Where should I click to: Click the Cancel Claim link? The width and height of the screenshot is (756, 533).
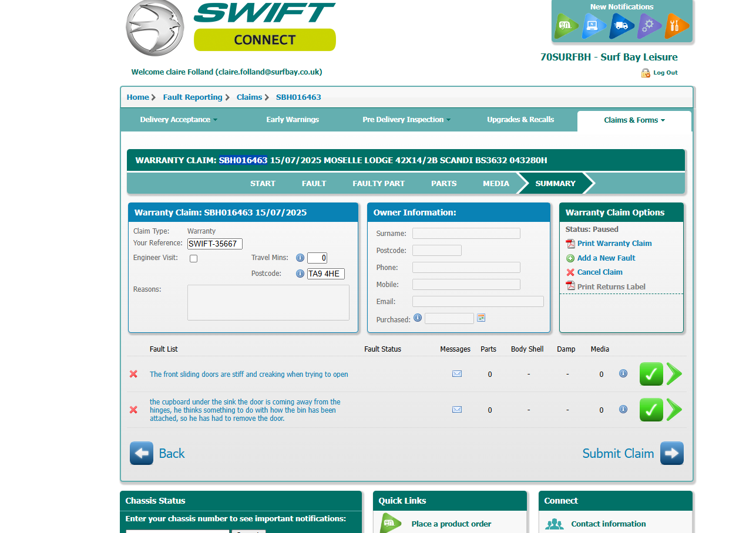click(600, 272)
